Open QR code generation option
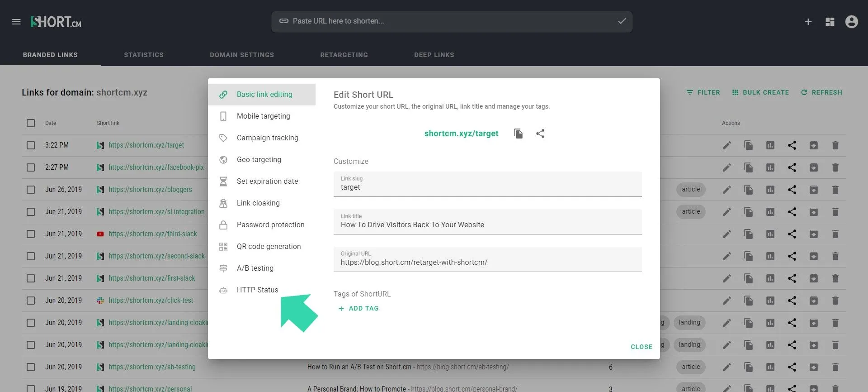Screen dimensions: 868x392 [262, 247]
